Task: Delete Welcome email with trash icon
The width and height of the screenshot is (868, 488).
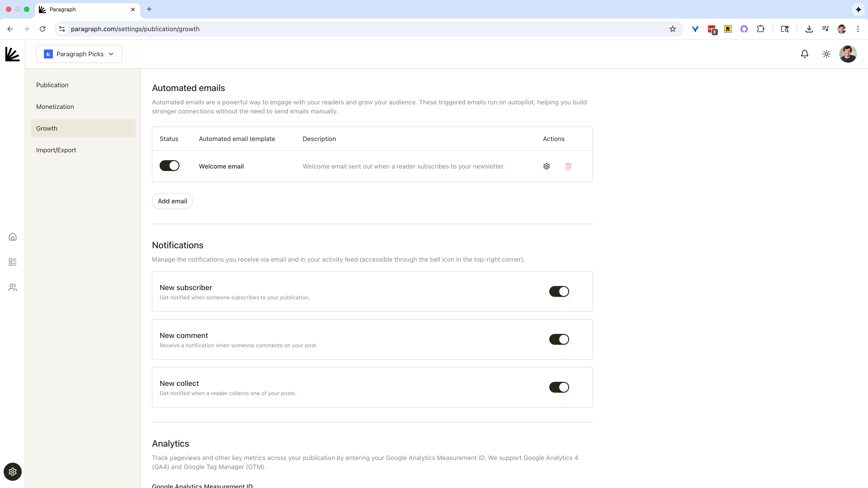Action: pos(568,166)
